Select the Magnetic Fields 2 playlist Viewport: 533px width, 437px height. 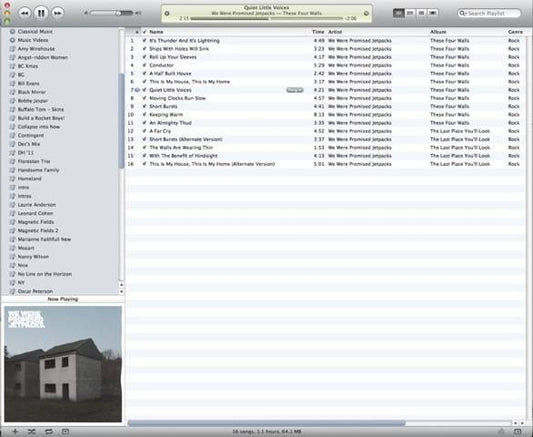coord(38,230)
